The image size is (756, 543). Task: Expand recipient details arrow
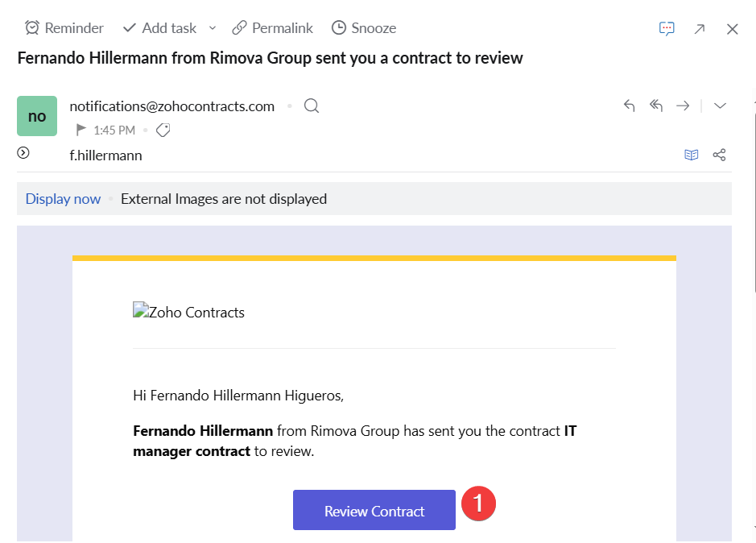click(23, 153)
